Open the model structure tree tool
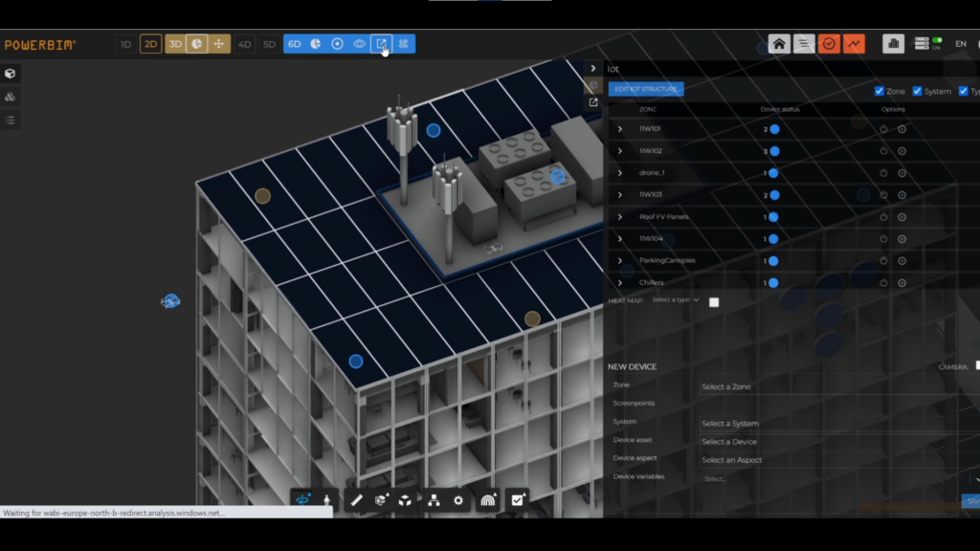 (434, 500)
